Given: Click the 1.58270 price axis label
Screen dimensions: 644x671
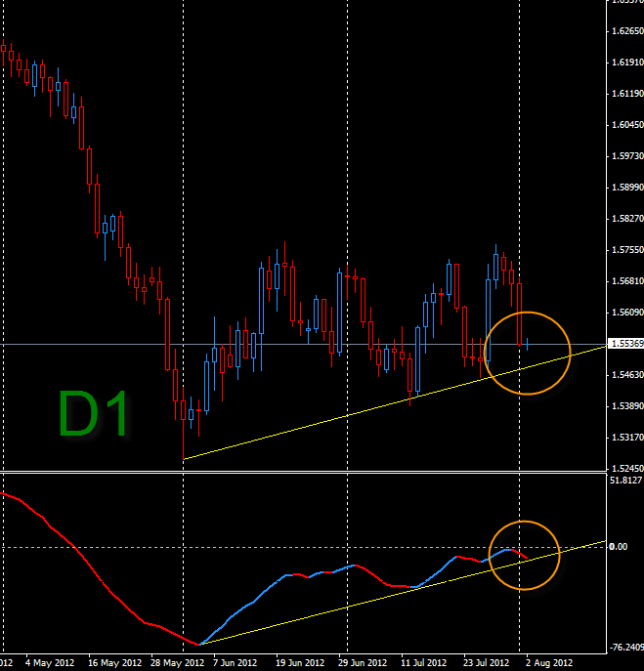Looking at the screenshot, I should point(627,219).
